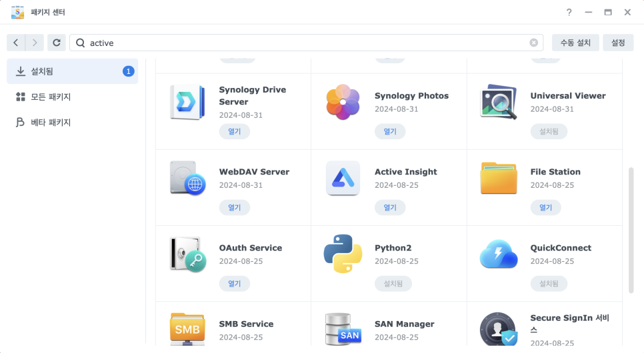Click 설치됨 button under Universal Viewer
644x353 pixels.
click(549, 131)
